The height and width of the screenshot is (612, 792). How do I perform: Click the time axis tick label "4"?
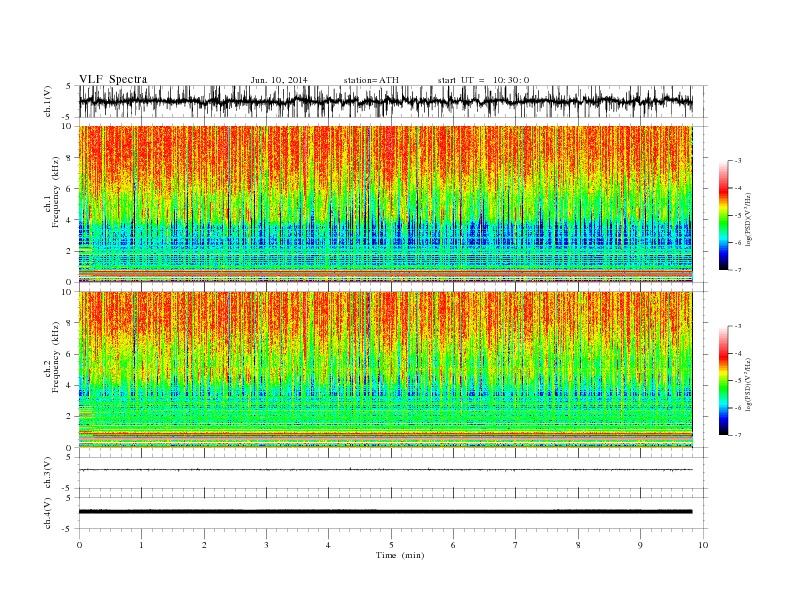[328, 545]
